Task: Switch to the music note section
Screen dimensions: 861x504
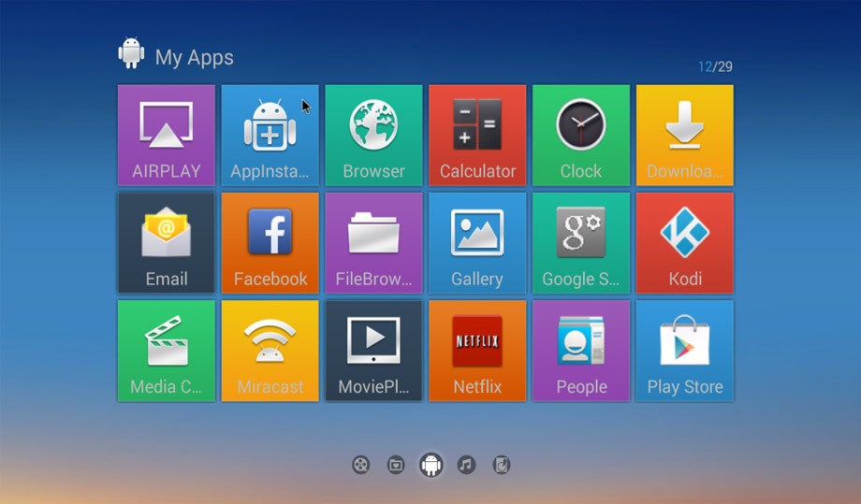Action: tap(466, 465)
